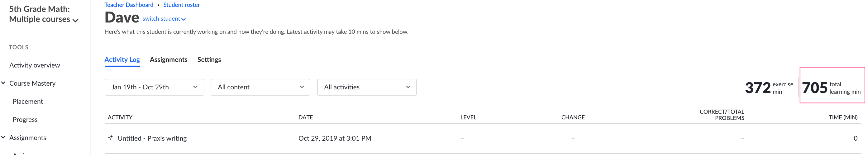Switch to the Assignments tab
Viewport: 868px width, 155px height.
coord(169,59)
